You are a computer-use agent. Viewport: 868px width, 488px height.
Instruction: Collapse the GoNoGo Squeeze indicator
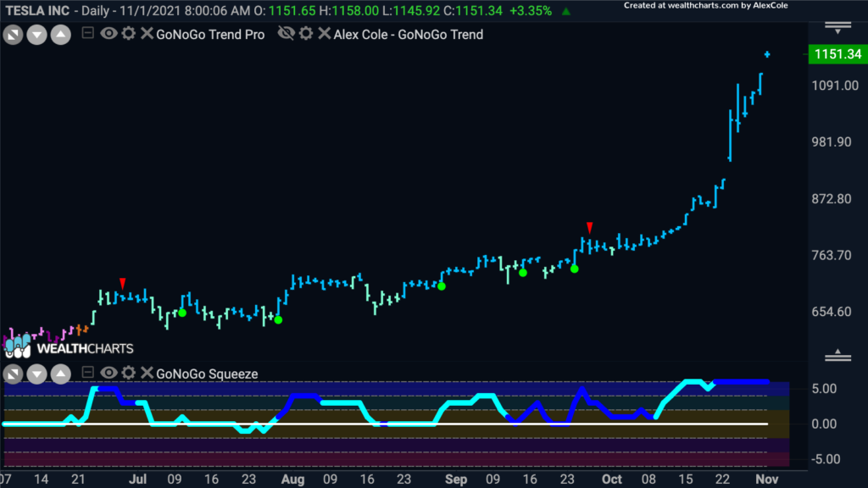(x=87, y=373)
